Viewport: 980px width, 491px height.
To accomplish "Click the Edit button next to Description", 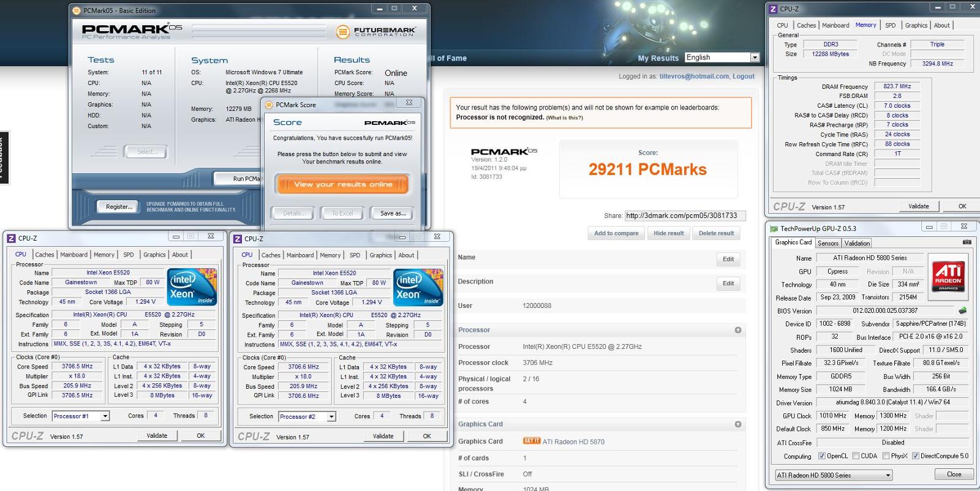I will coord(728,283).
